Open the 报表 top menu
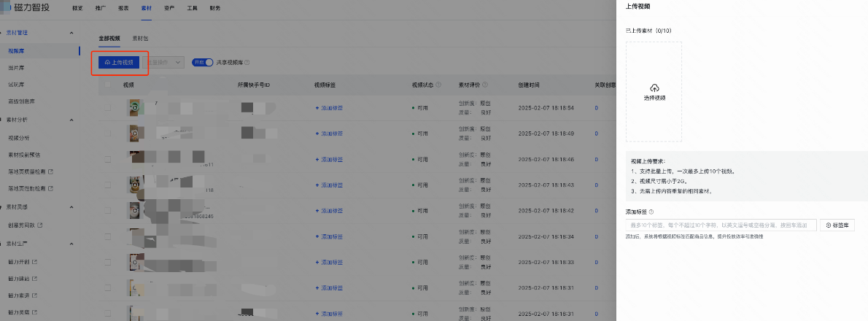The width and height of the screenshot is (868, 321). [x=123, y=8]
